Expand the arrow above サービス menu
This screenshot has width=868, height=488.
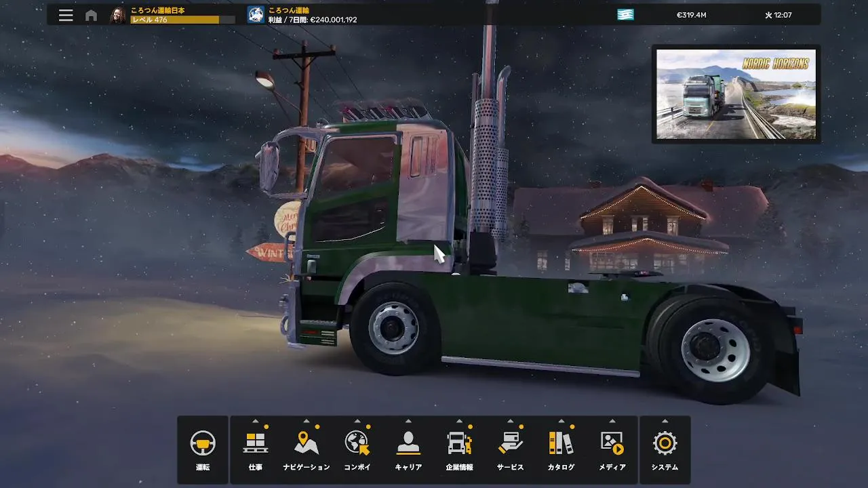click(x=510, y=421)
